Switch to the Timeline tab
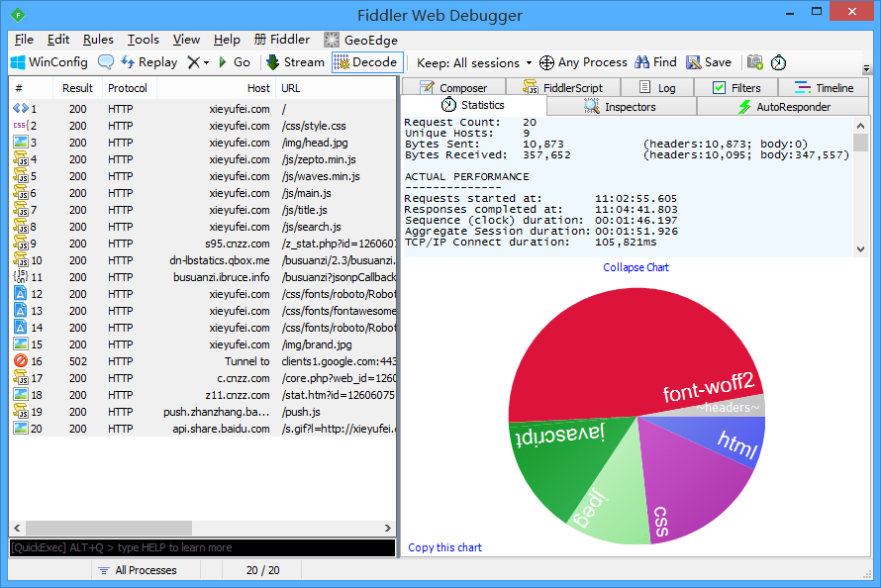 point(824,88)
